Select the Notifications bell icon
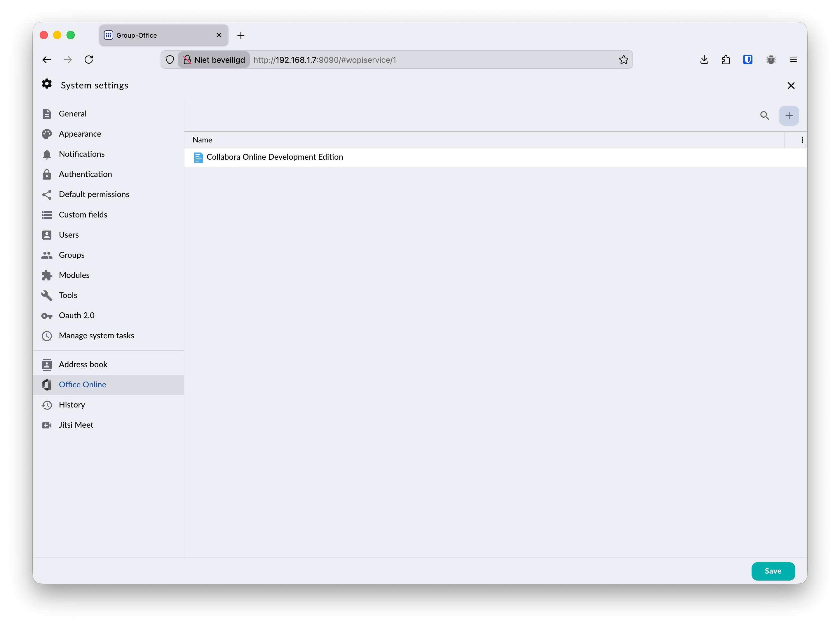The image size is (840, 627). coord(47,154)
